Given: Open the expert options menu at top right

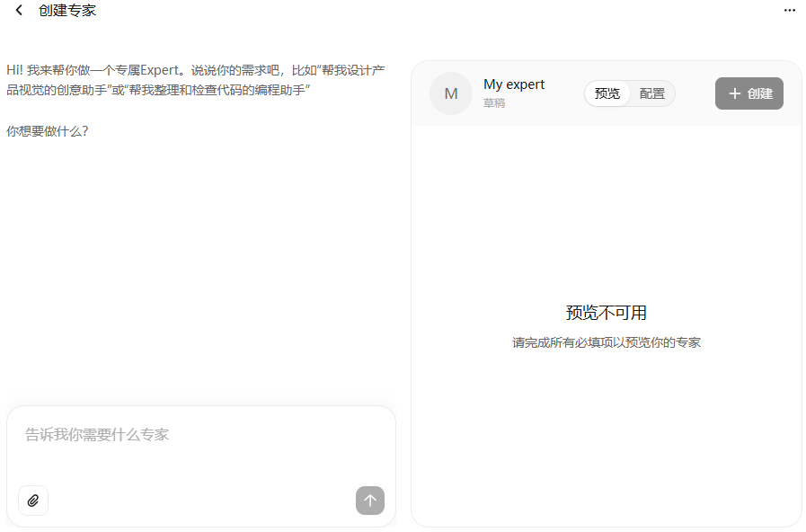Looking at the screenshot, I should [x=790, y=10].
